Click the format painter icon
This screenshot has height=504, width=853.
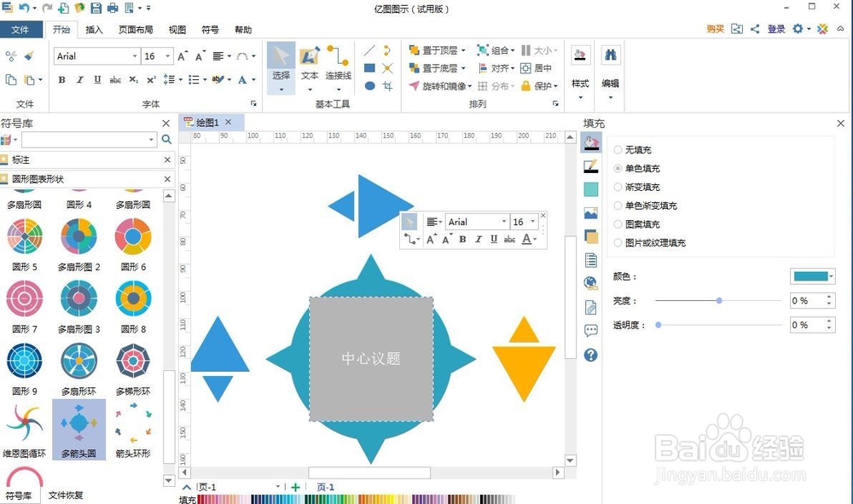point(29,55)
